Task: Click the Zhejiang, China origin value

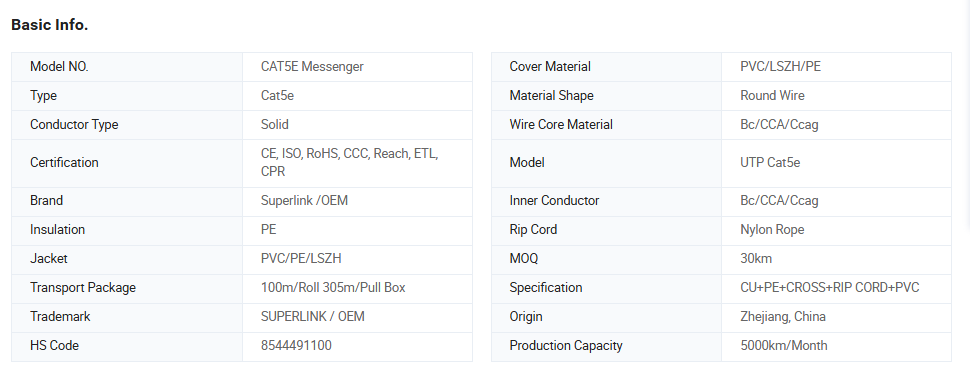Action: 783,317
